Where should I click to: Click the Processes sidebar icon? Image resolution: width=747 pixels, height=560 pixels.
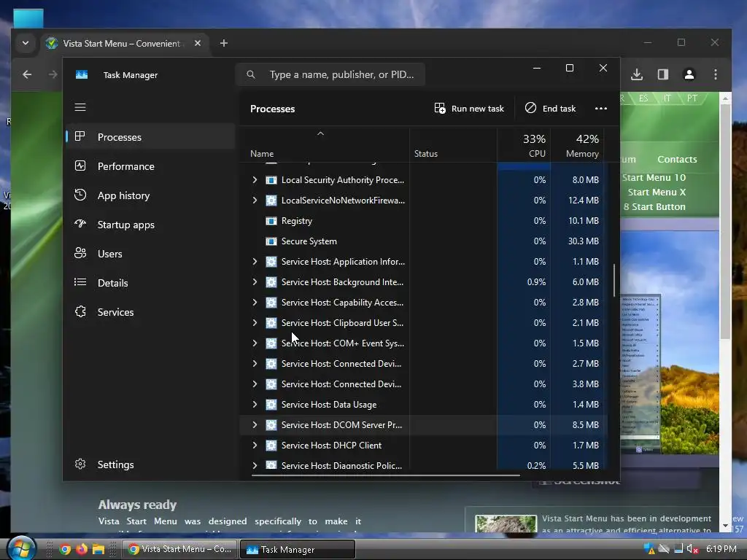pyautogui.click(x=80, y=136)
